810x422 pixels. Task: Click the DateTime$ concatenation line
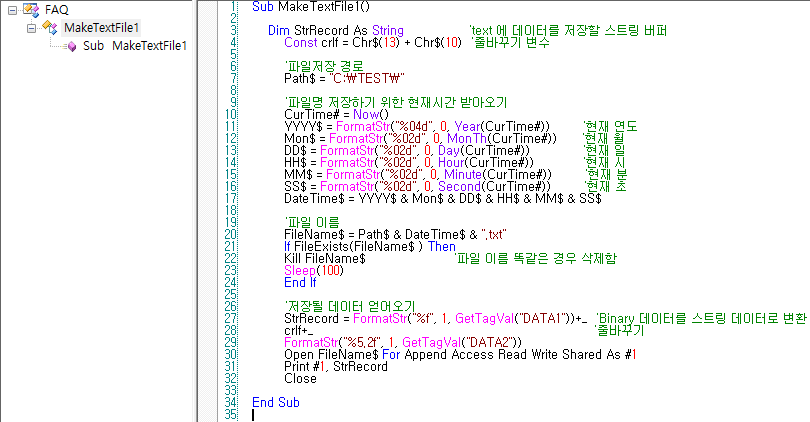[x=443, y=198]
